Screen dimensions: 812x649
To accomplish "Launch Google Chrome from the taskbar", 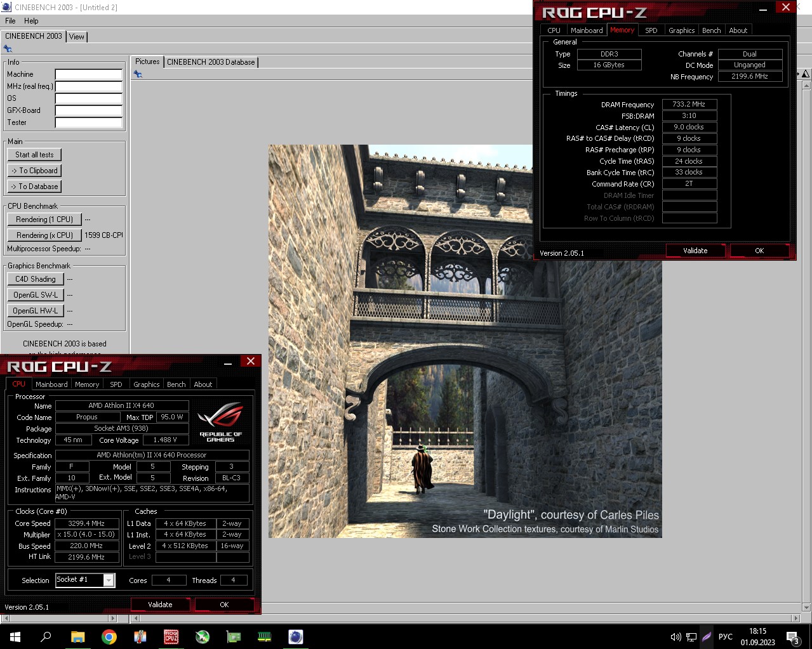I will [x=109, y=636].
